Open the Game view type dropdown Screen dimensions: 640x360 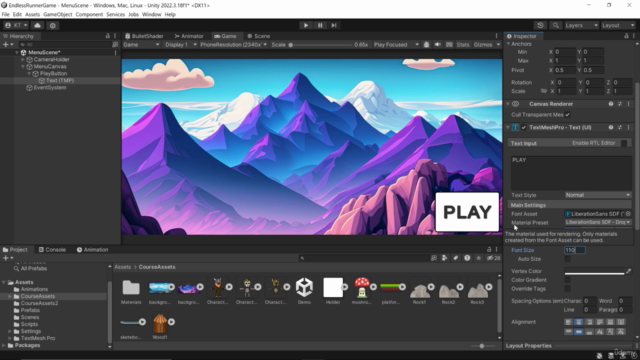(x=141, y=44)
